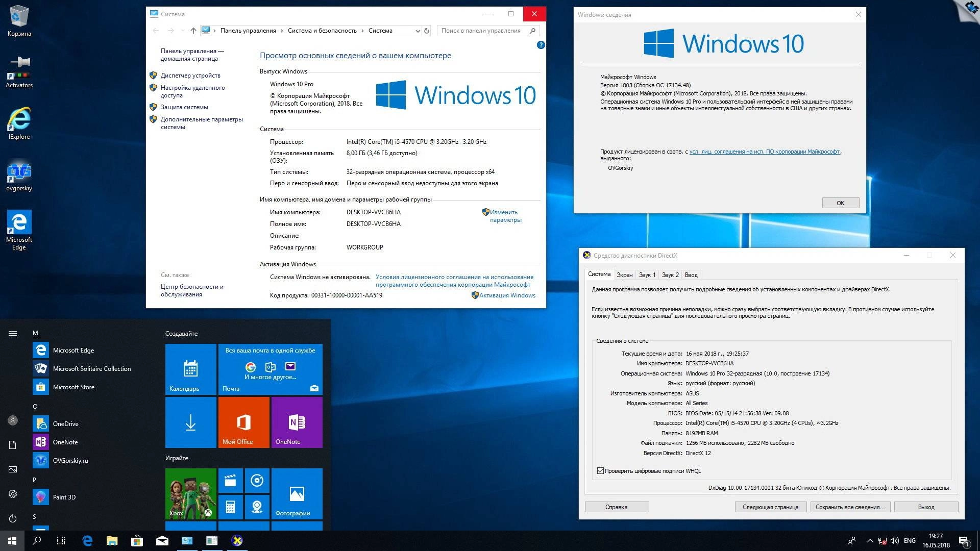The image size is (980, 551).
Task: Click the Windows Start button on the taskbar
Action: (12, 541)
